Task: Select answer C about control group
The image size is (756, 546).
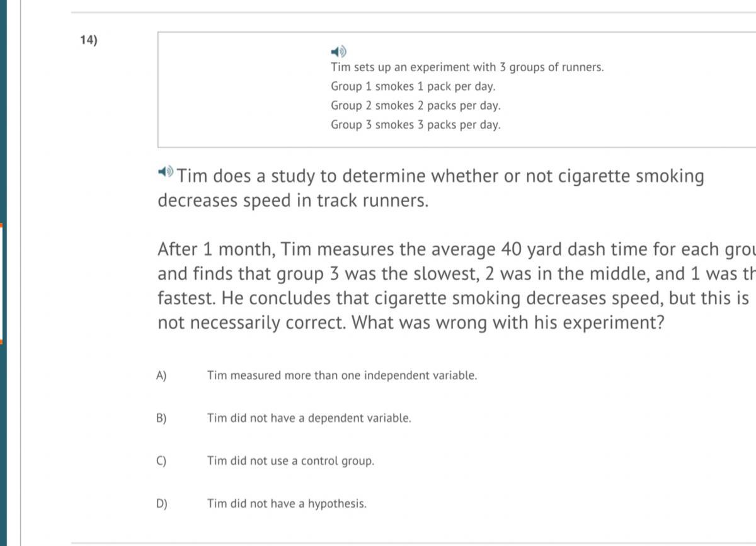Action: point(290,461)
